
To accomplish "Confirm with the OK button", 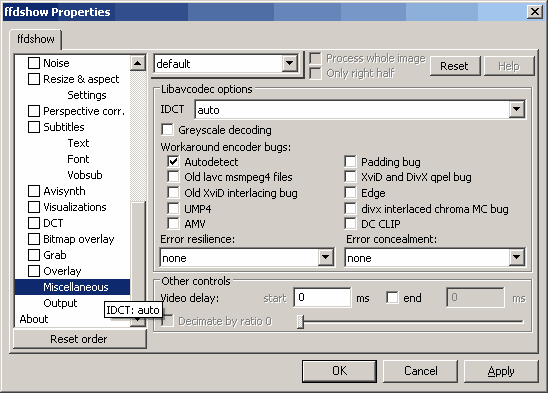I will pos(339,371).
